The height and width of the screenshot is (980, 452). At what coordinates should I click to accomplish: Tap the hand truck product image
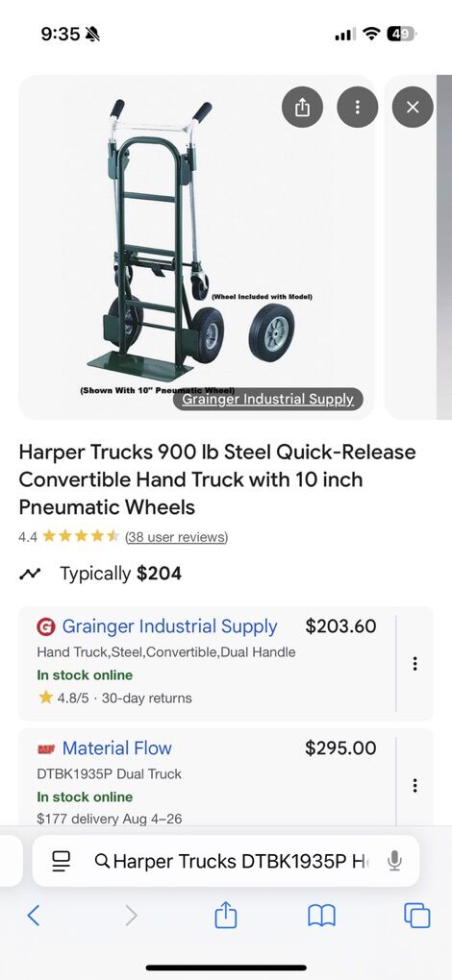point(196,247)
